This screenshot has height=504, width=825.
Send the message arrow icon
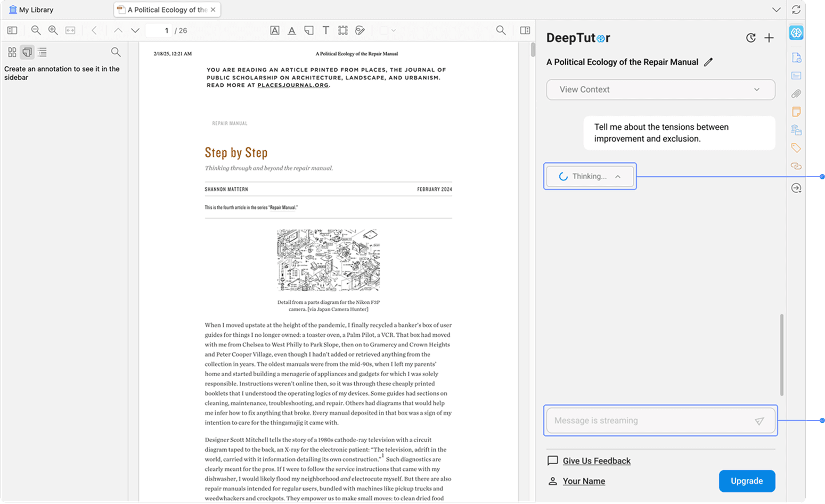tap(759, 421)
